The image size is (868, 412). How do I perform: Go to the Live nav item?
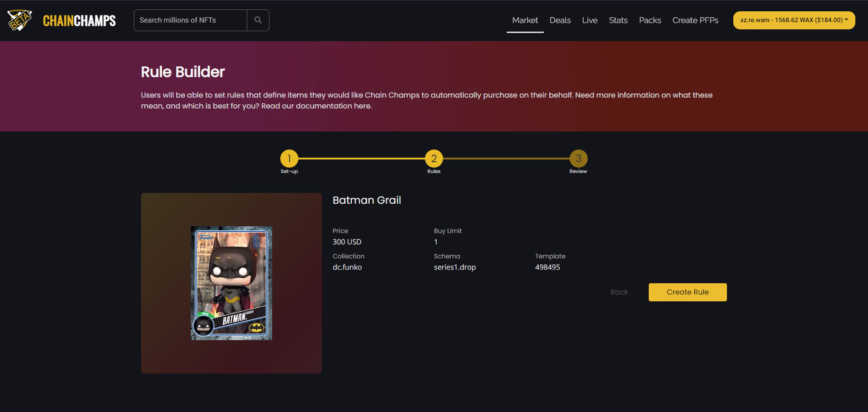click(590, 20)
